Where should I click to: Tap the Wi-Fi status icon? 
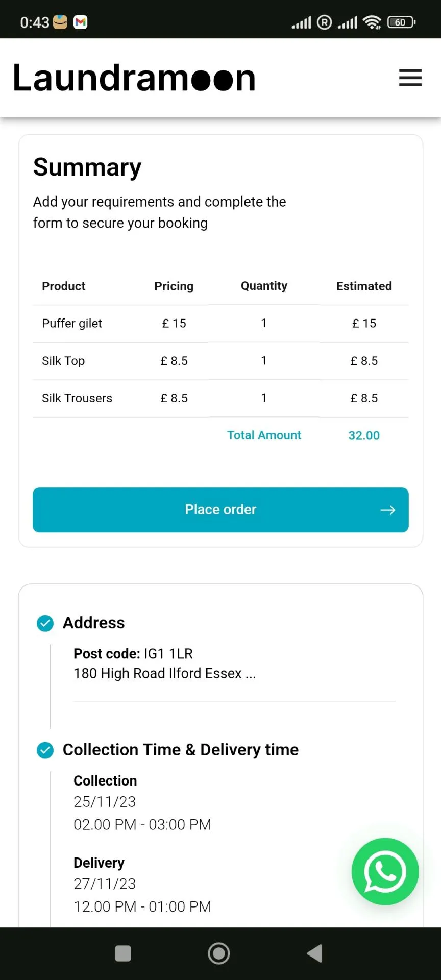(x=372, y=22)
